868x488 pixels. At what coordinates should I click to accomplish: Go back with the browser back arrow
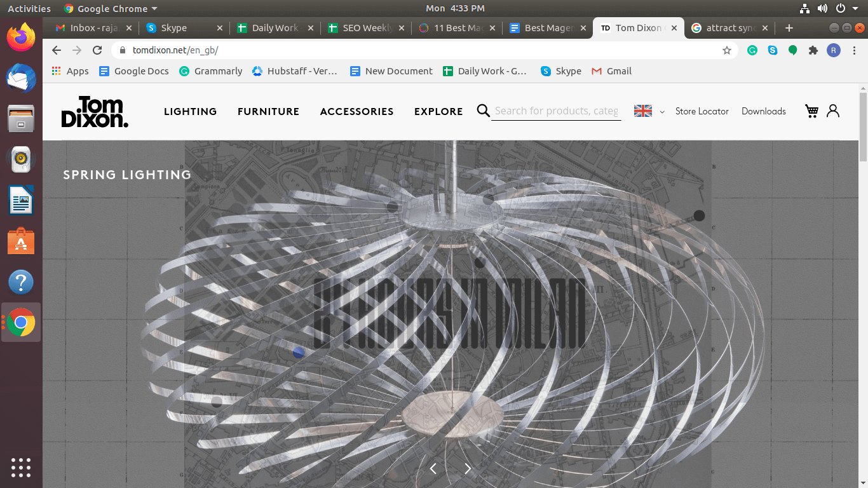(x=57, y=50)
